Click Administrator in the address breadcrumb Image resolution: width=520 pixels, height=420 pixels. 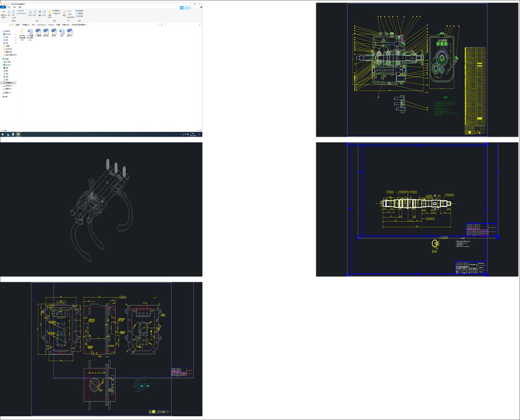(41, 24)
